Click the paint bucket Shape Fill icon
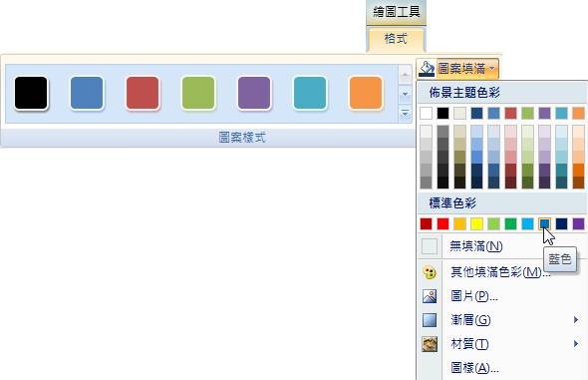The width and height of the screenshot is (588, 380). [427, 69]
